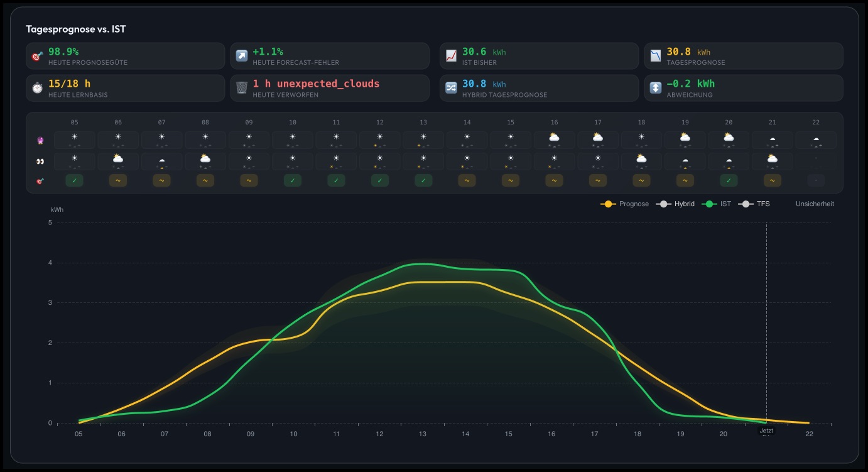Click the up-down arrow icon beside Abweichung

coord(655,88)
